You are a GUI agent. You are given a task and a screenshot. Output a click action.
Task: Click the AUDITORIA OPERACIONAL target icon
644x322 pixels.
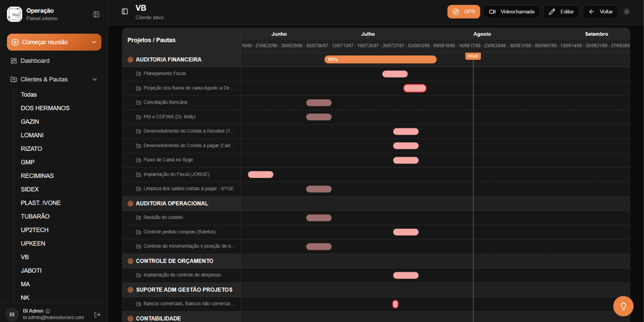point(130,204)
